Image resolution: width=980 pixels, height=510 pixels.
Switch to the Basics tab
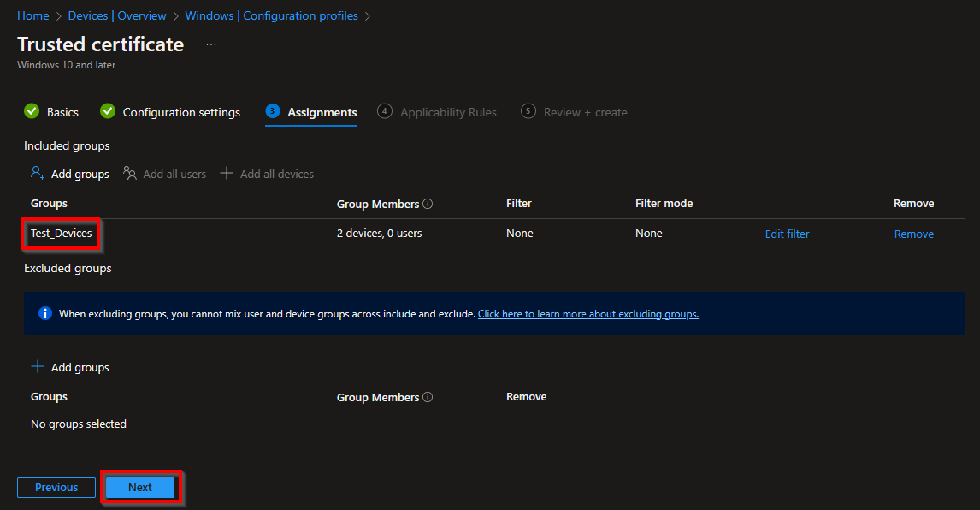click(62, 111)
